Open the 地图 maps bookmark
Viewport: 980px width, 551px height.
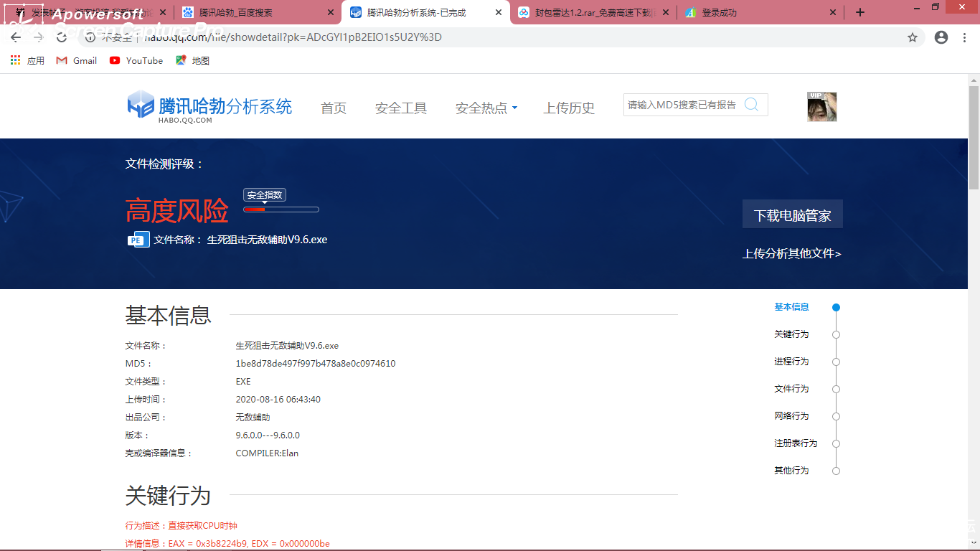coord(192,61)
